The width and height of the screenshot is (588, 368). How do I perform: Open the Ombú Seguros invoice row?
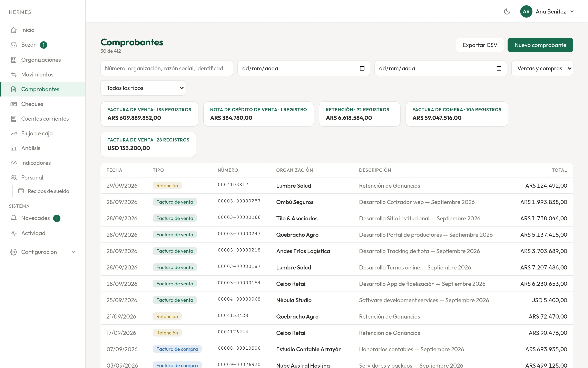tap(337, 202)
